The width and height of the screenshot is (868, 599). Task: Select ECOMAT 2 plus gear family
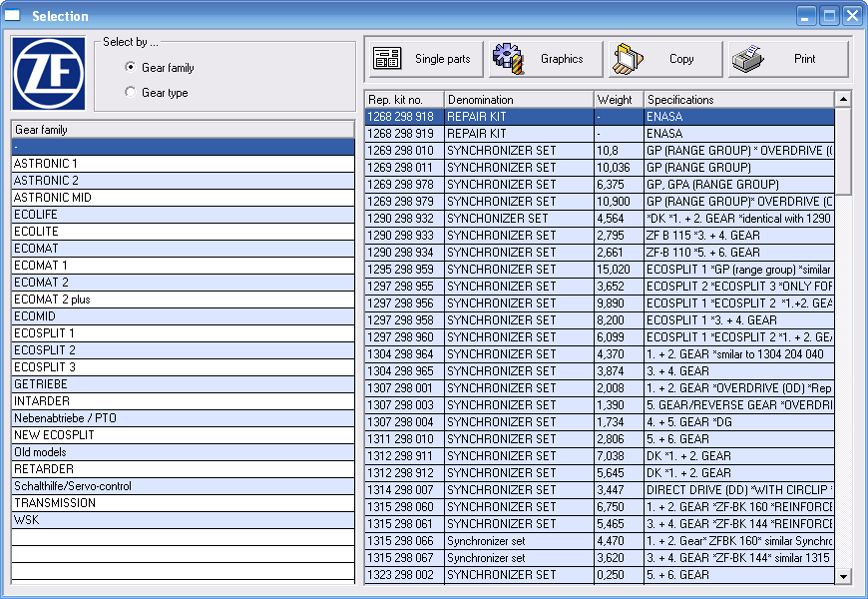click(183, 299)
